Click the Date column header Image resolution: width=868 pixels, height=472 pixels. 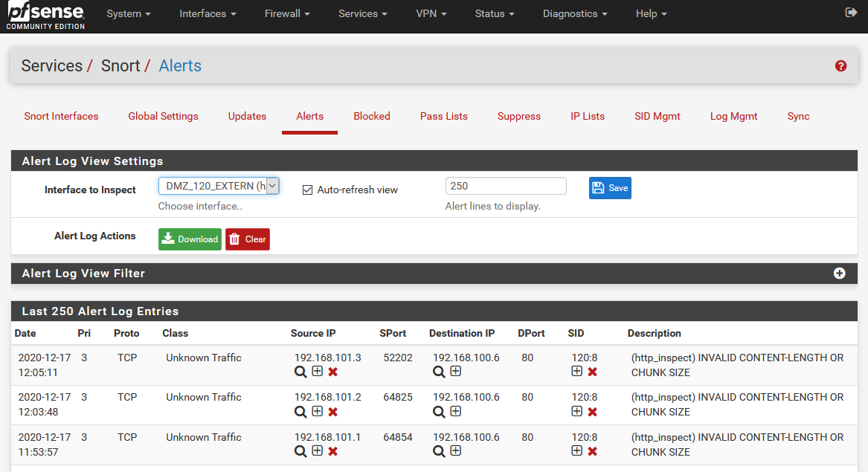25,333
